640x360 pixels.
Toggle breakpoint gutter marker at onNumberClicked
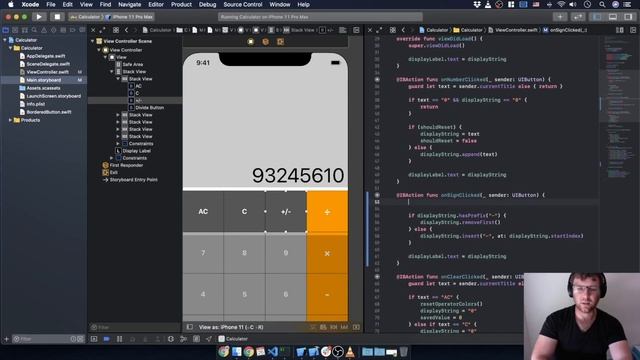click(377, 80)
